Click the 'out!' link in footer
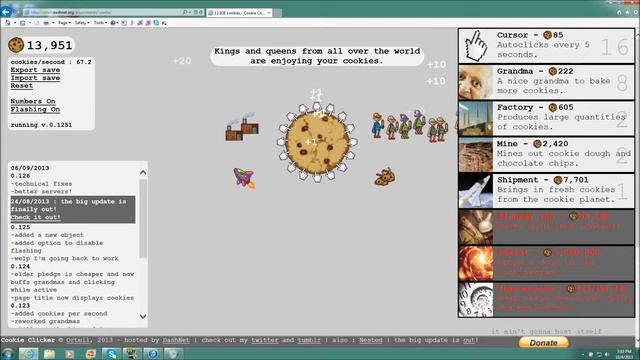 471,340
